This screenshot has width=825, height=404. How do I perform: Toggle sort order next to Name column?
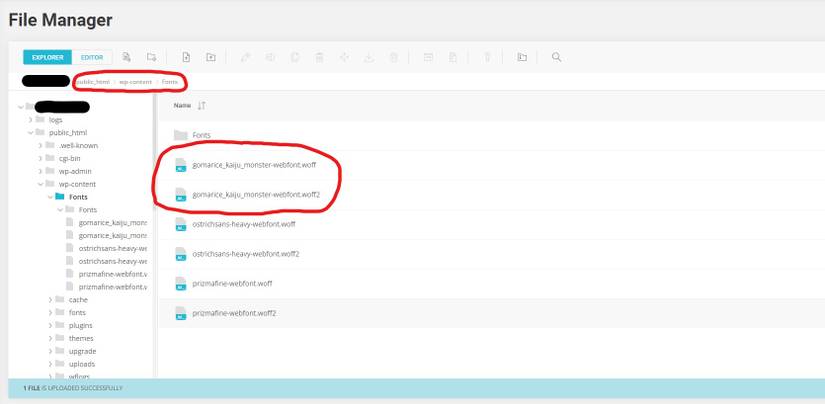(201, 106)
